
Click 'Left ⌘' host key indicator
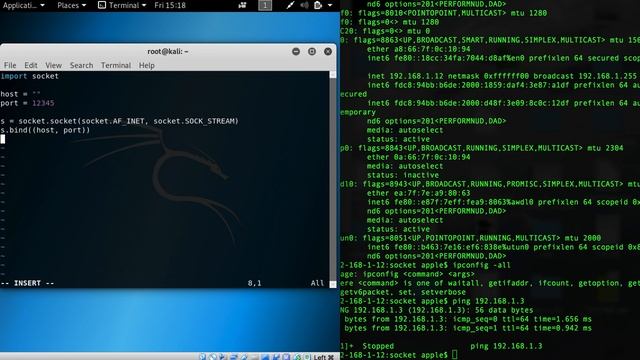coord(324,357)
